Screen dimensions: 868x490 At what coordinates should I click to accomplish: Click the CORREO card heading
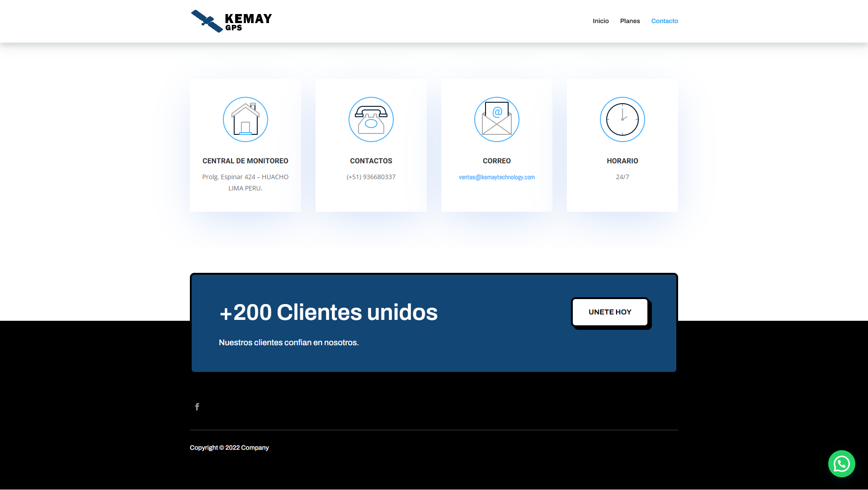(x=496, y=161)
